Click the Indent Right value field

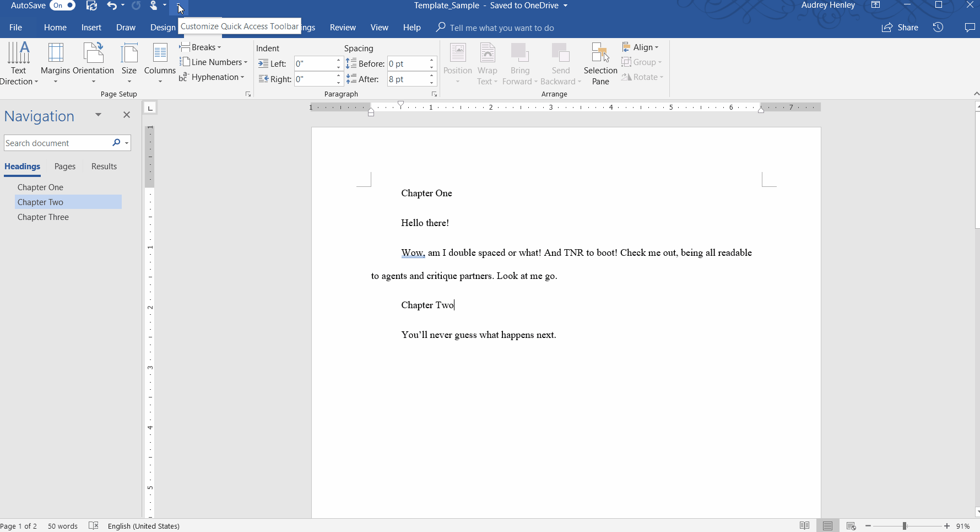315,79
